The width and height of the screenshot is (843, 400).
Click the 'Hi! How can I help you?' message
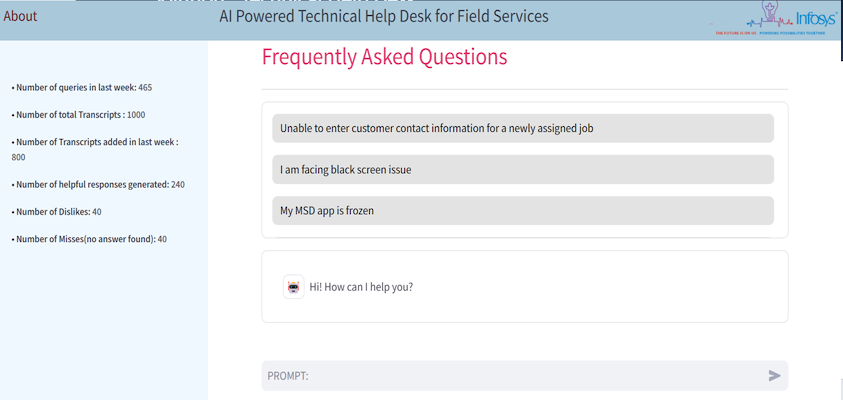coord(361,287)
